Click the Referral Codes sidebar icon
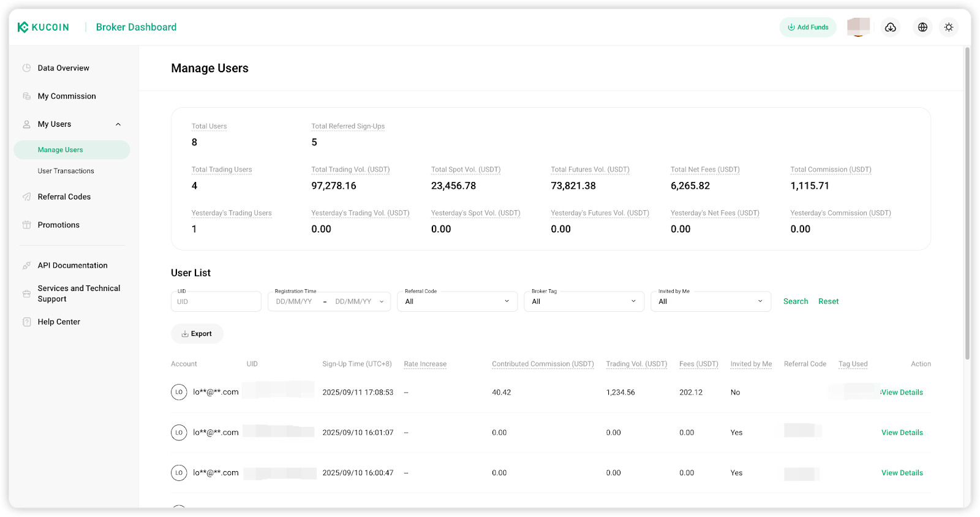Viewport: 980px width, 517px height. click(x=26, y=197)
